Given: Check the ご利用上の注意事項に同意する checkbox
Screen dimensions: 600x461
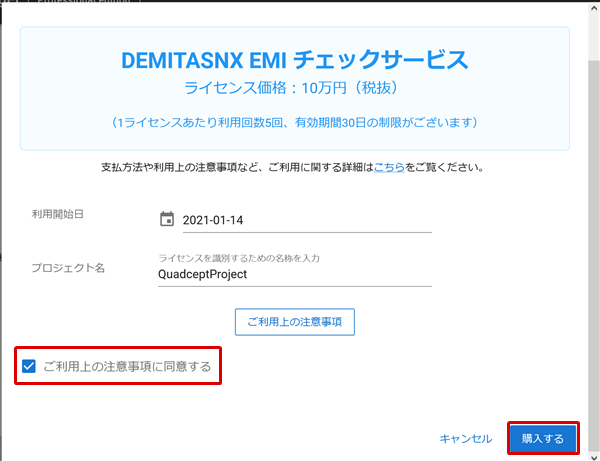Looking at the screenshot, I should [x=29, y=366].
